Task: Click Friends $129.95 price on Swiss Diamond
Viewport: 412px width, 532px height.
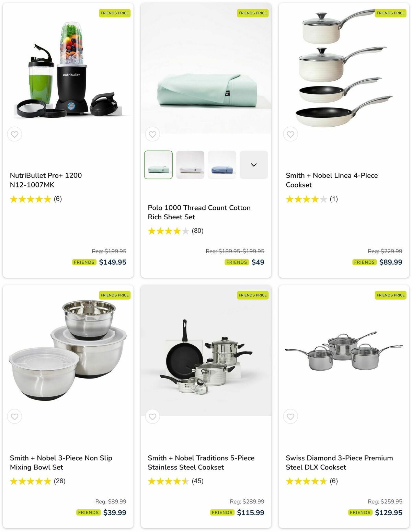Action: (375, 512)
